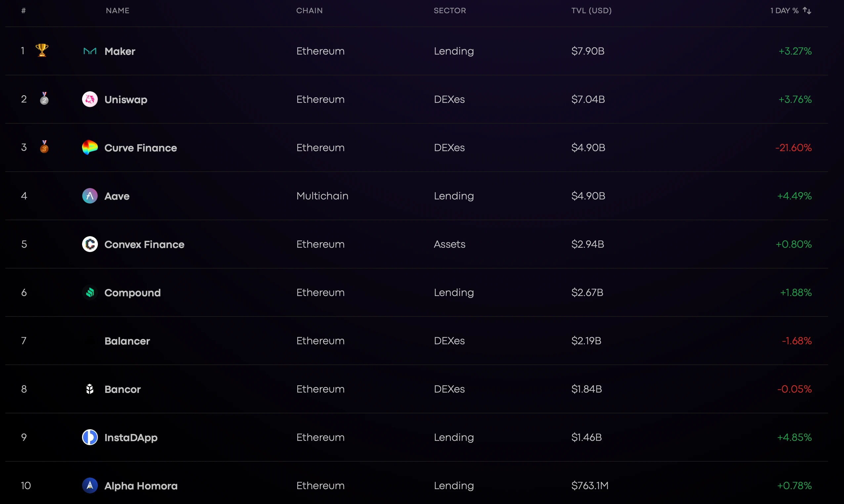
Task: Click the Sector column header
Action: (450, 11)
